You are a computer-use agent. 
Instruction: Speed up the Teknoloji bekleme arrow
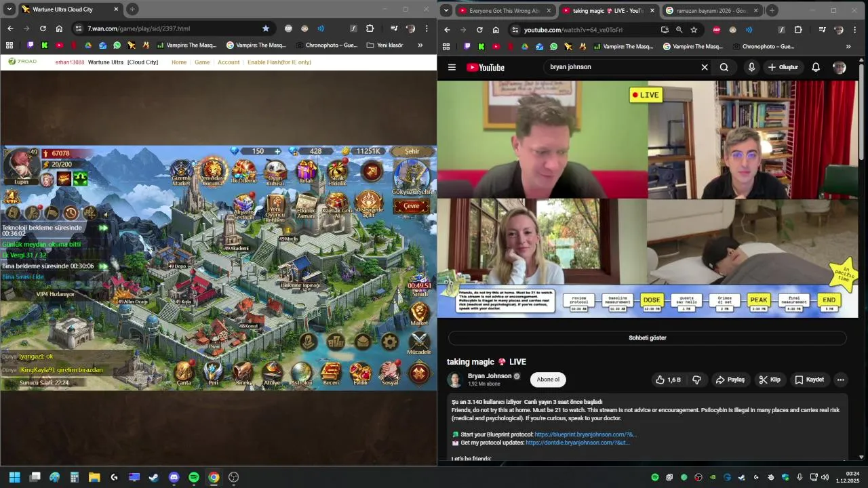click(x=103, y=228)
